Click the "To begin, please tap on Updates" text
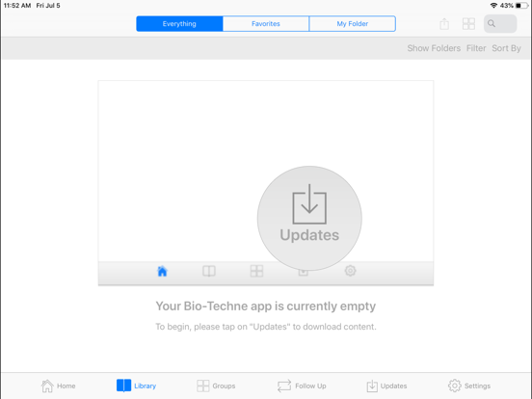The image size is (532, 399). click(266, 327)
